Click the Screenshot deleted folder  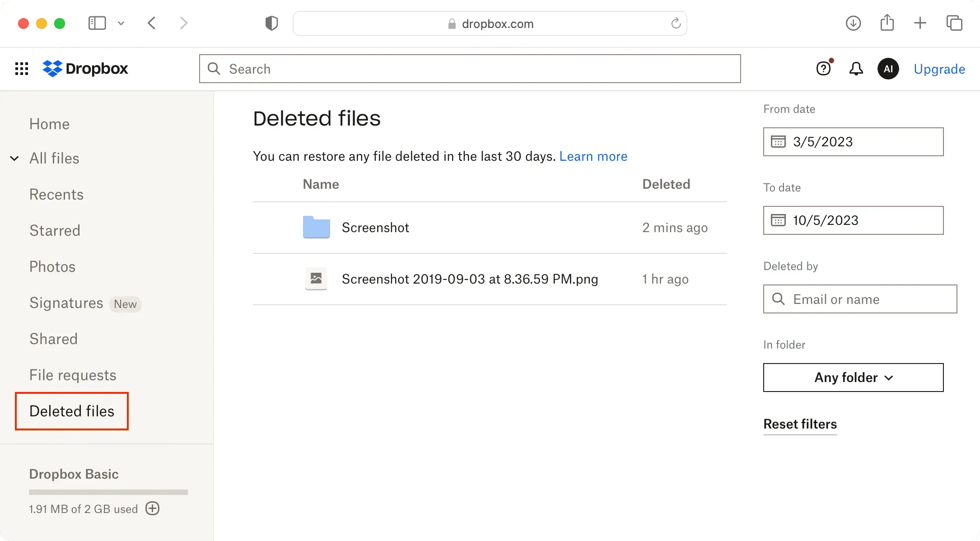click(375, 227)
